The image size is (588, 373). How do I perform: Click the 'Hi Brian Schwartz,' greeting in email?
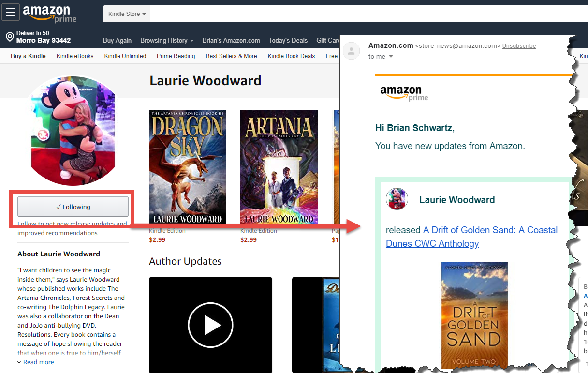click(x=415, y=128)
